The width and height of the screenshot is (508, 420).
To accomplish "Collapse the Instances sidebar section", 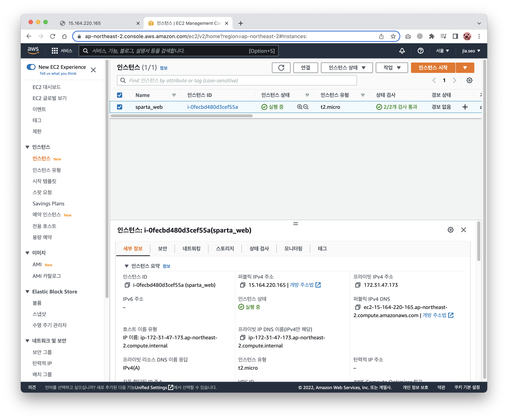I will 27,147.
